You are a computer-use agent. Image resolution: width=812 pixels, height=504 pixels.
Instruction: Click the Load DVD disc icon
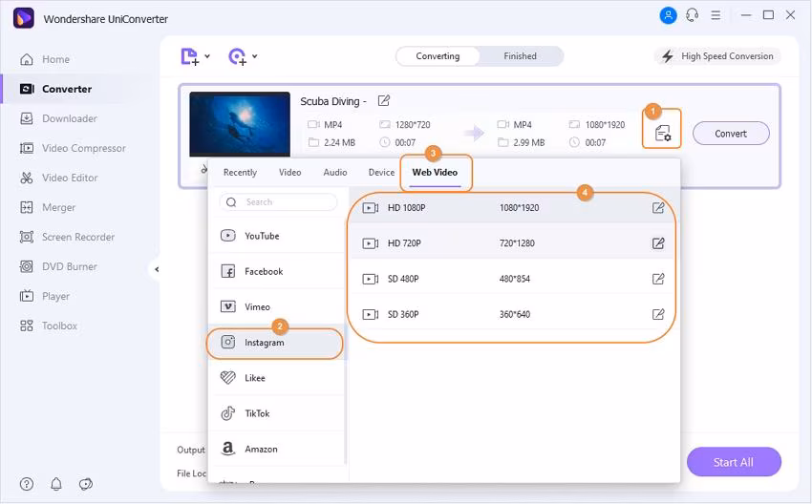coord(237,56)
